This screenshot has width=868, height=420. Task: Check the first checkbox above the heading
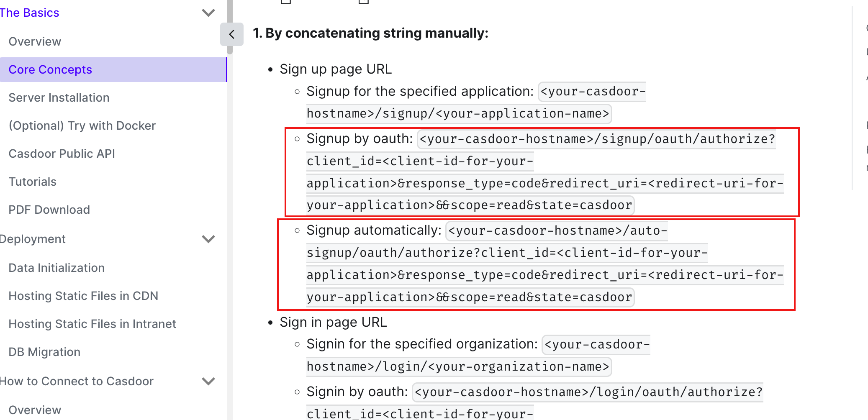point(286,2)
